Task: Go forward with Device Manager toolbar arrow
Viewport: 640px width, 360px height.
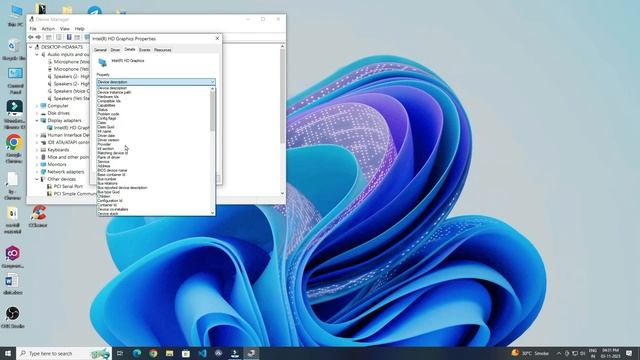Action: 38,37
